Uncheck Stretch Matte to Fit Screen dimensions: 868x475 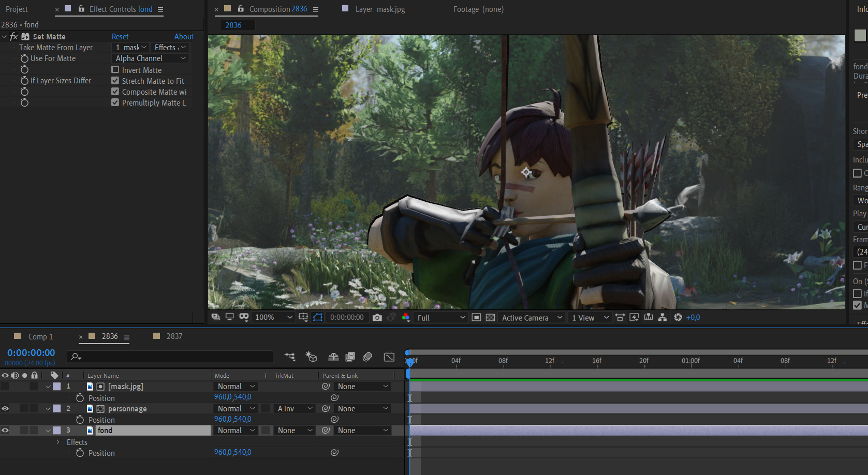115,81
